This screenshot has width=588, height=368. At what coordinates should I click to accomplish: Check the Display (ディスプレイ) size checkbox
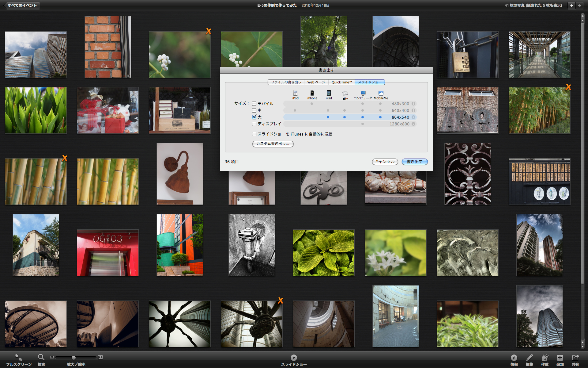pyautogui.click(x=254, y=124)
